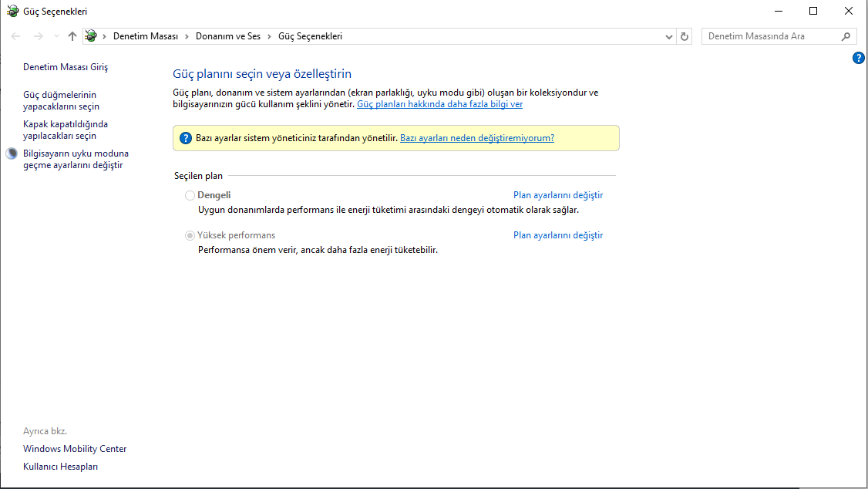This screenshot has height=489, width=868.
Task: Click the back navigation arrow
Action: click(15, 36)
